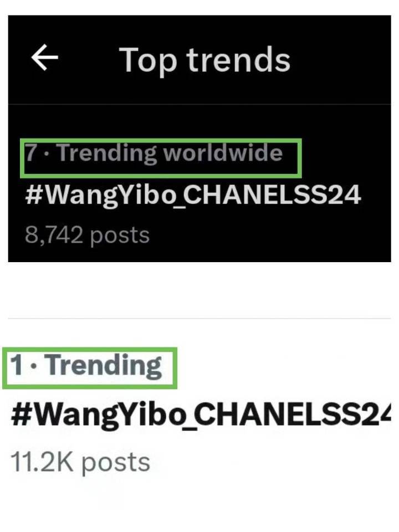Click the 8,742 posts count
This screenshot has width=399, height=532.
87,235
